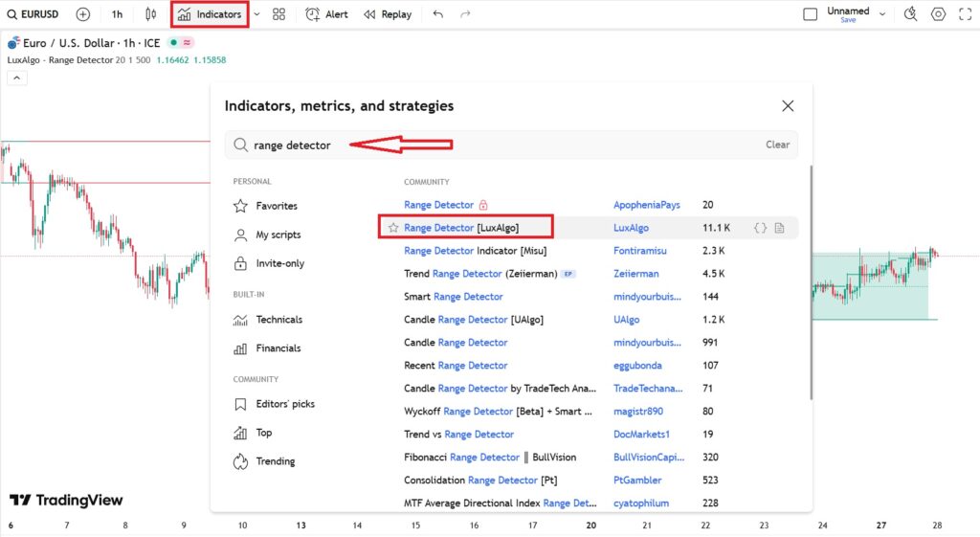Open the Indicators panel from toolbar

[210, 14]
